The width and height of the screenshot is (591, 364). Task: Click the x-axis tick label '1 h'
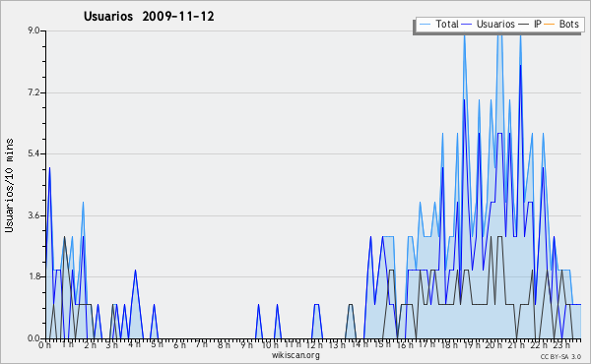tap(67, 344)
